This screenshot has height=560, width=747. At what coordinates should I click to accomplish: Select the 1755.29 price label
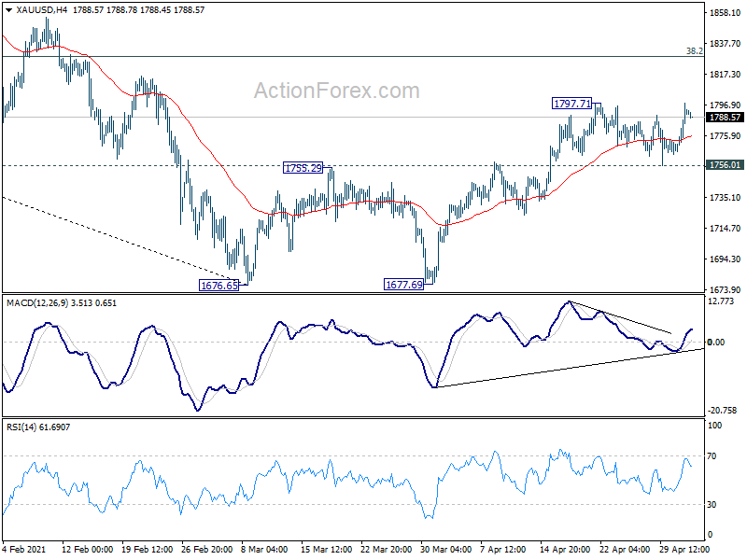(x=303, y=168)
